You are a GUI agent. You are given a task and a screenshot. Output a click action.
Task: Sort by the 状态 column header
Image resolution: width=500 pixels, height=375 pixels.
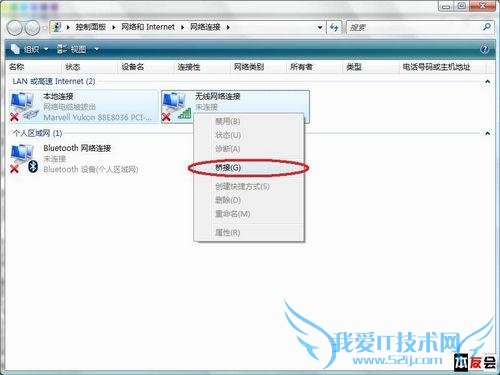click(x=90, y=67)
